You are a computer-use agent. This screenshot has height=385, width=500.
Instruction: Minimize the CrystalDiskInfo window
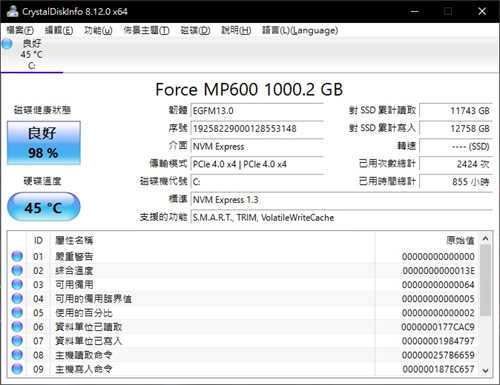[x=415, y=11]
